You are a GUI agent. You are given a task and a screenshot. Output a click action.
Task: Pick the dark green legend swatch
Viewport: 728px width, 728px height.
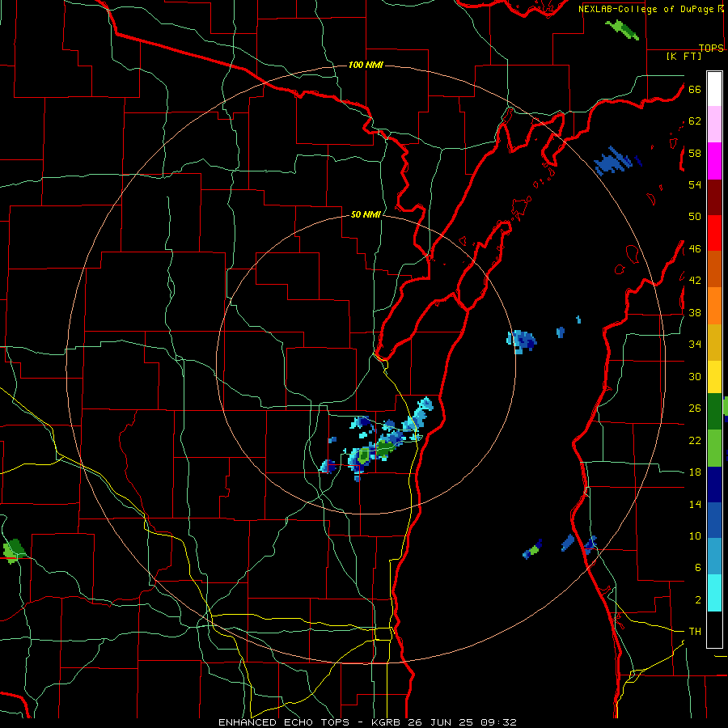point(714,412)
